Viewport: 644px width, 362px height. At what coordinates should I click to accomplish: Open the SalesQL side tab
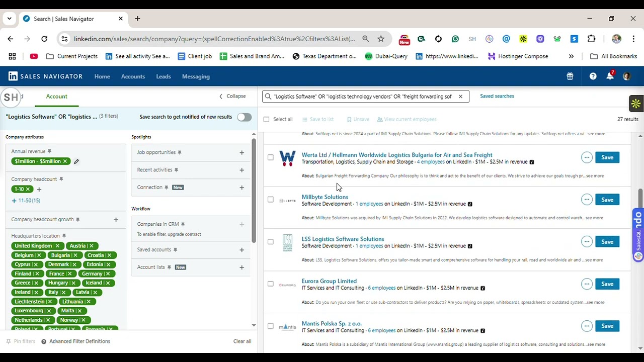[x=638, y=236]
